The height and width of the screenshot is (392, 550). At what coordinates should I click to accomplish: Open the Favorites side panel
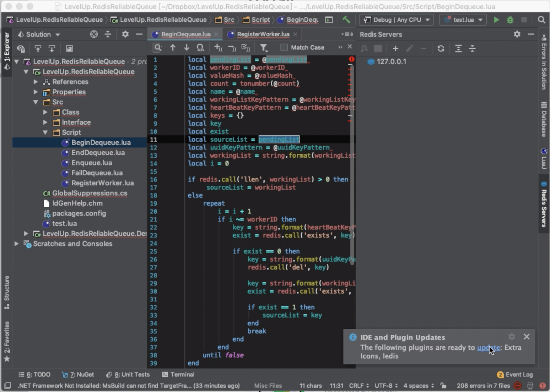click(7, 342)
